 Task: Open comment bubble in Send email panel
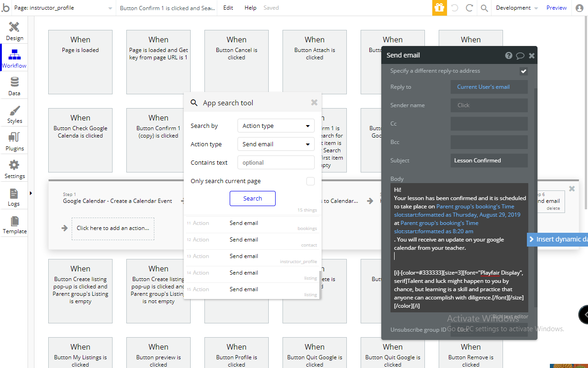pyautogui.click(x=520, y=55)
